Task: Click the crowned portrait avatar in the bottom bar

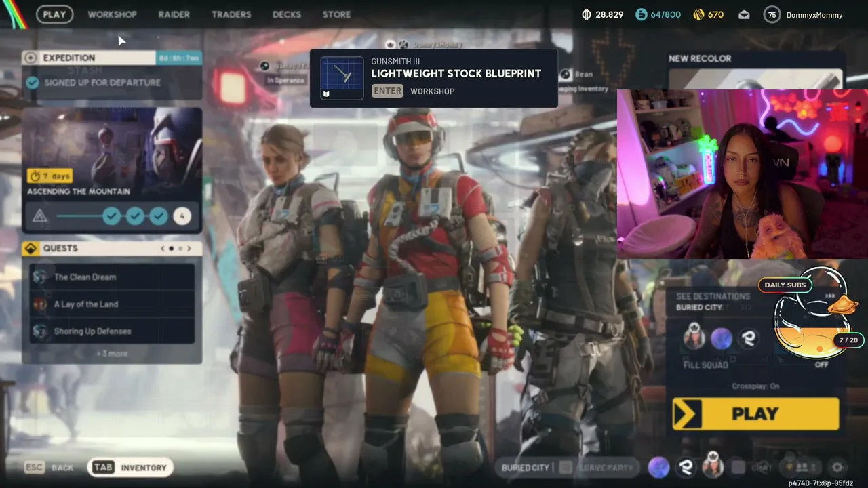Action: (x=713, y=466)
